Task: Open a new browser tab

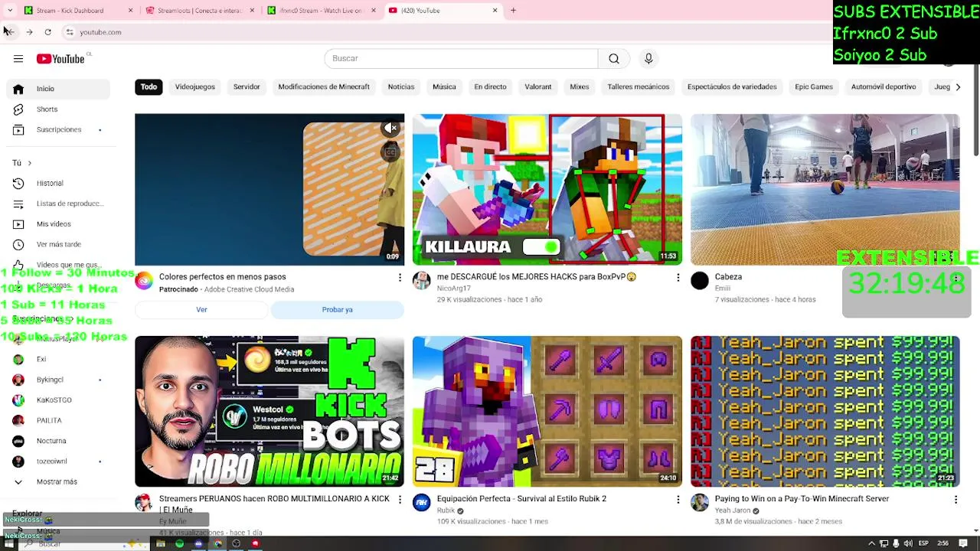Action: (513, 11)
